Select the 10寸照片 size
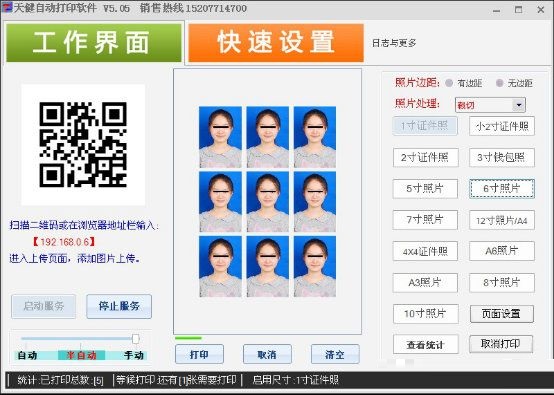The width and height of the screenshot is (554, 395). coord(425,314)
